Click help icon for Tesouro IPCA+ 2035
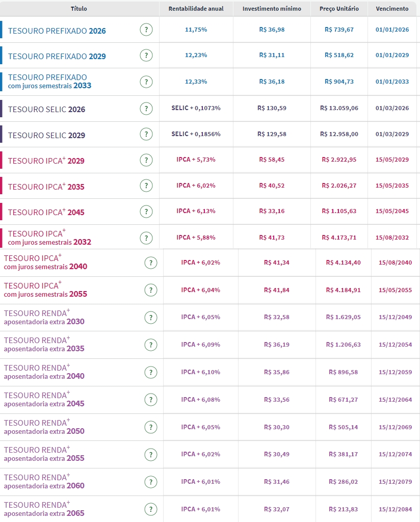This screenshot has width=420, height=522. pos(146,186)
